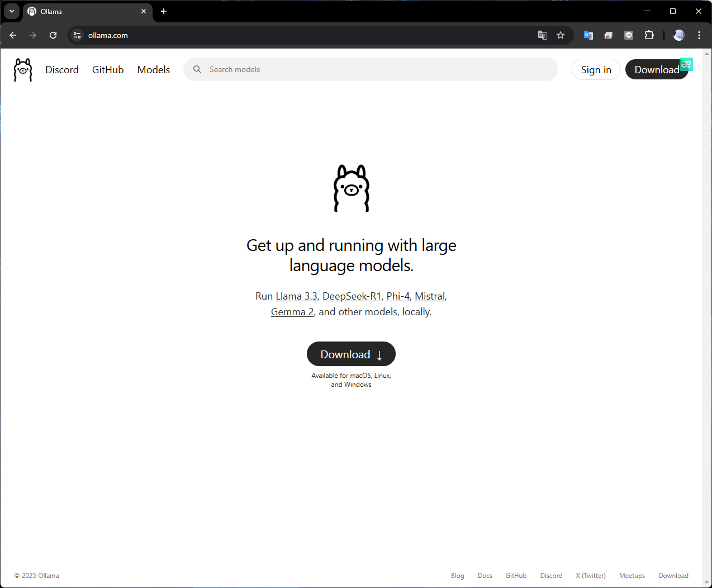Click the large llama logo in page center
712x588 pixels.
352,188
